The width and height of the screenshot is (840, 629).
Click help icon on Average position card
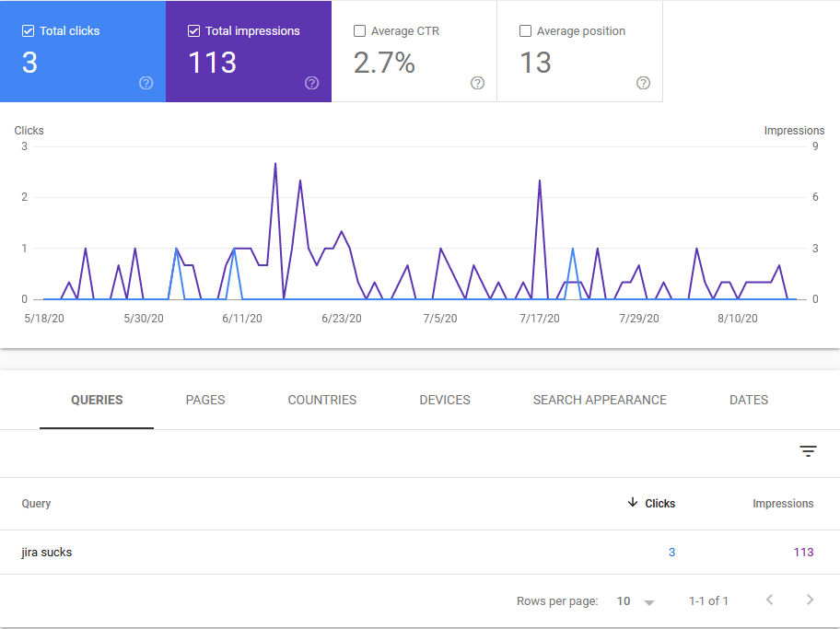[643, 83]
